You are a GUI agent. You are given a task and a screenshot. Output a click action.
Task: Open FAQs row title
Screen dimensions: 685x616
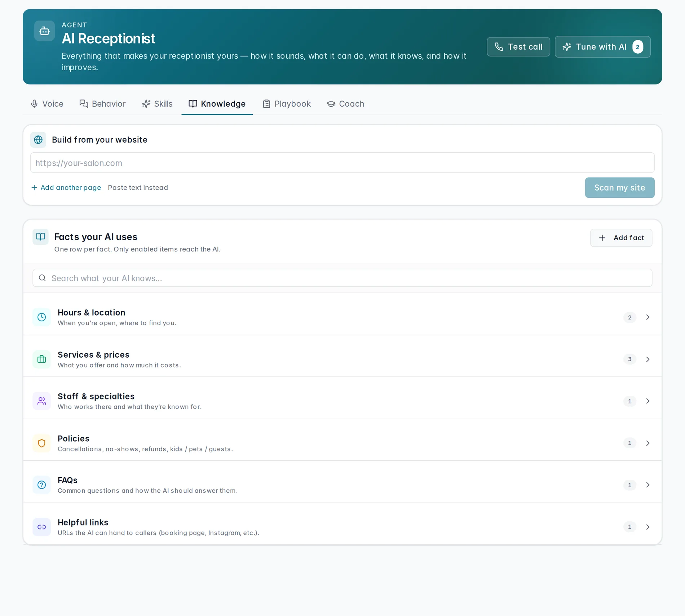pyautogui.click(x=67, y=480)
